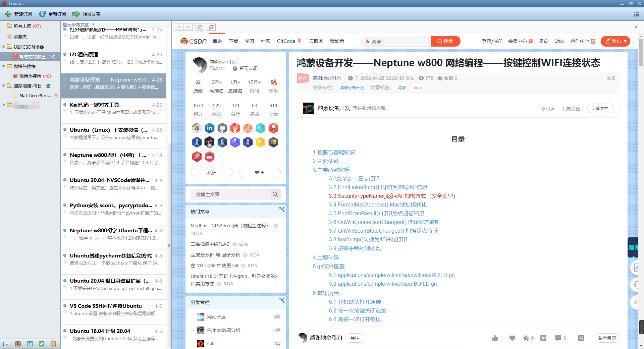Click the 更新订阅 refresh icon
The width and height of the screenshot is (644, 349).
coord(43,14)
